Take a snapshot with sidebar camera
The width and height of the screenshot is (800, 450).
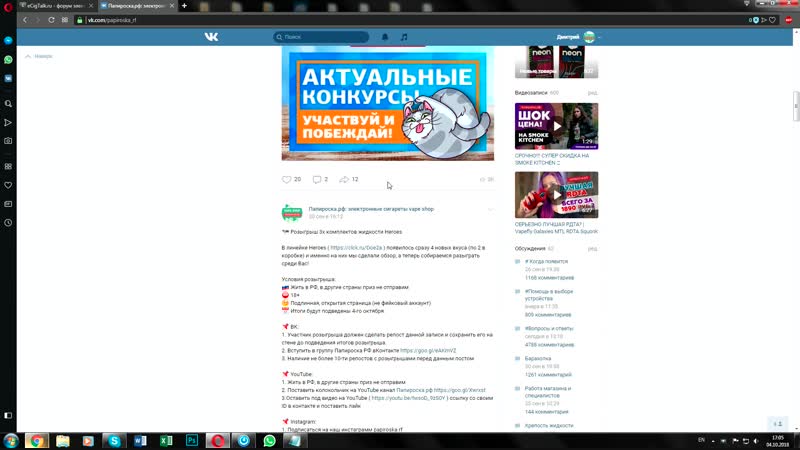(x=8, y=141)
